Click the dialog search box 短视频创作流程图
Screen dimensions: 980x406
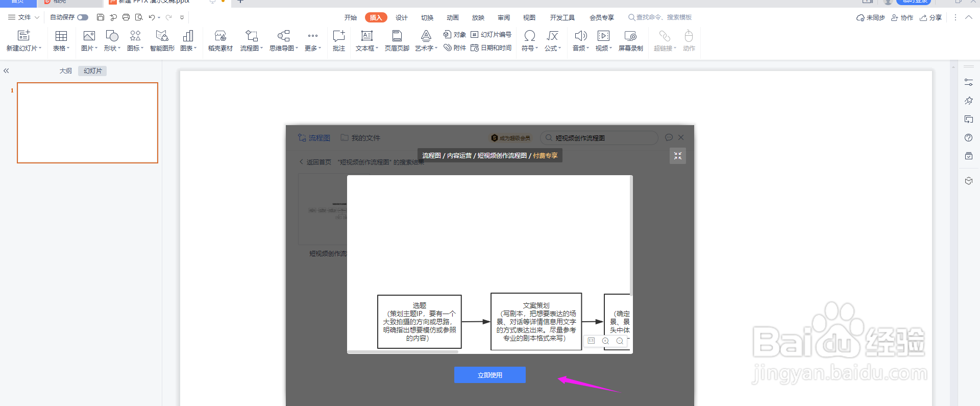[599, 138]
